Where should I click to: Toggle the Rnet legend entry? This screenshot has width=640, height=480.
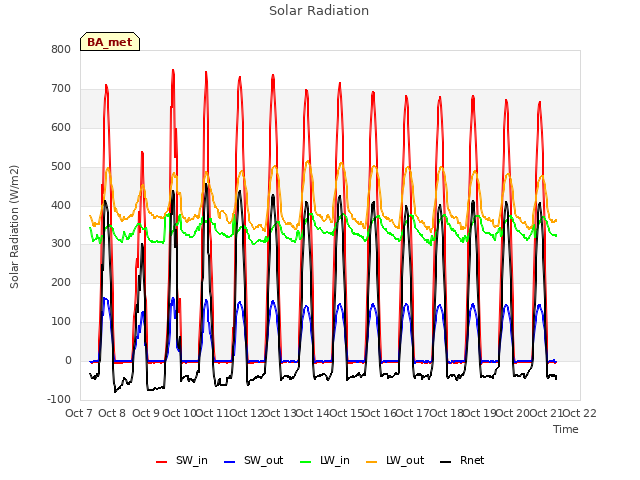pyautogui.click(x=462, y=460)
